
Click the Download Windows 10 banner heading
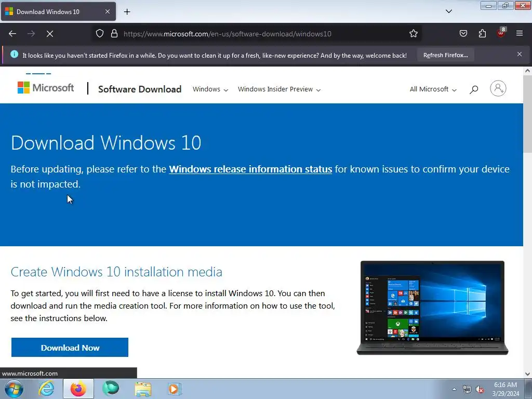(106, 142)
